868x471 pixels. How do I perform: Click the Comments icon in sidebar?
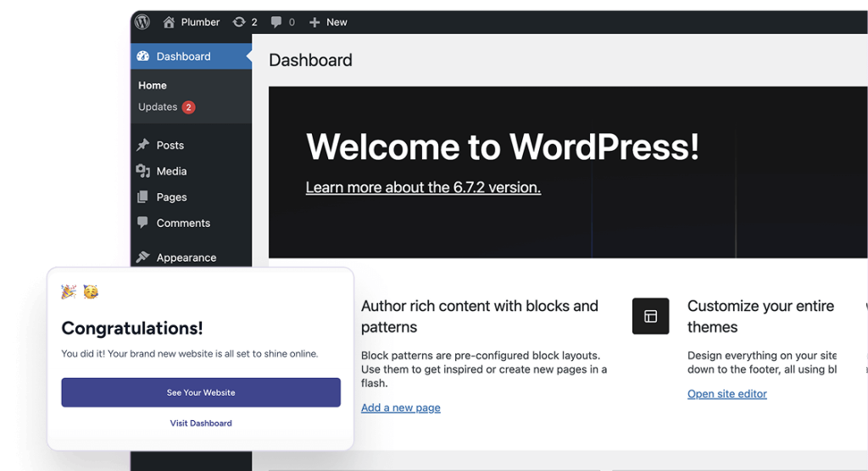143,223
